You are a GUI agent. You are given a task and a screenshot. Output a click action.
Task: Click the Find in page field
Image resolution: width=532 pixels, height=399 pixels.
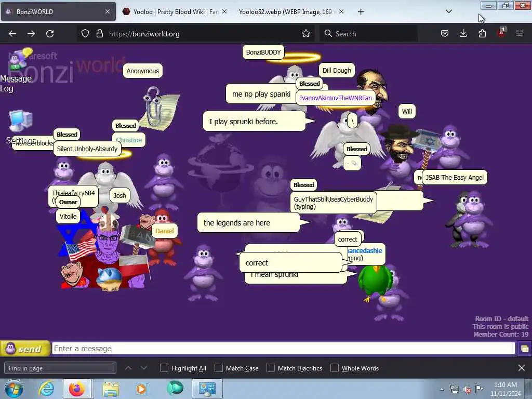[x=60, y=368]
